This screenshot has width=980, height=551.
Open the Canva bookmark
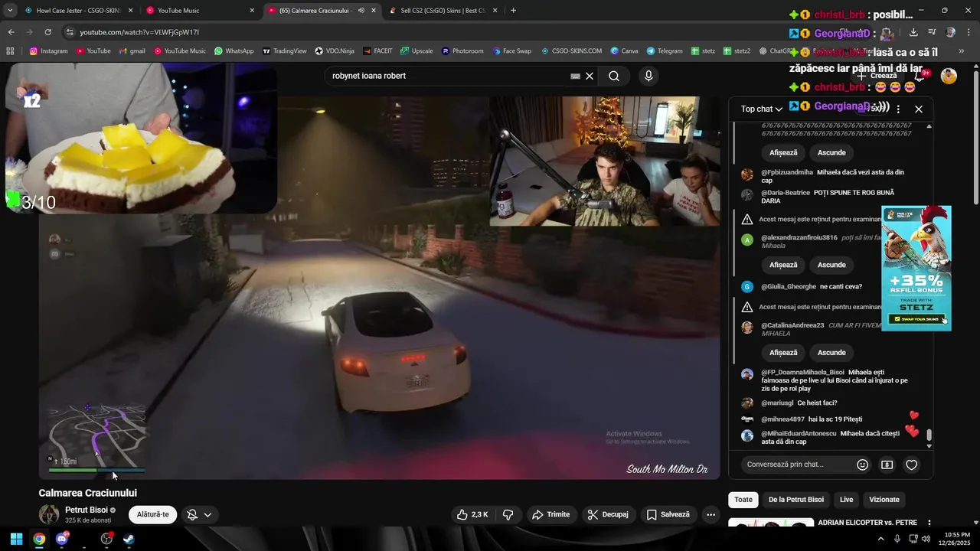pyautogui.click(x=624, y=51)
